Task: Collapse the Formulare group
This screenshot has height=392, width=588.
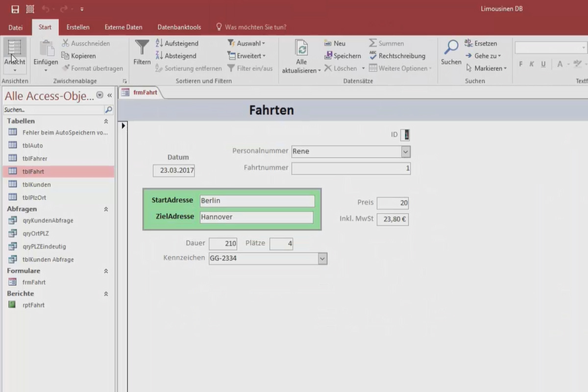Action: (106, 271)
